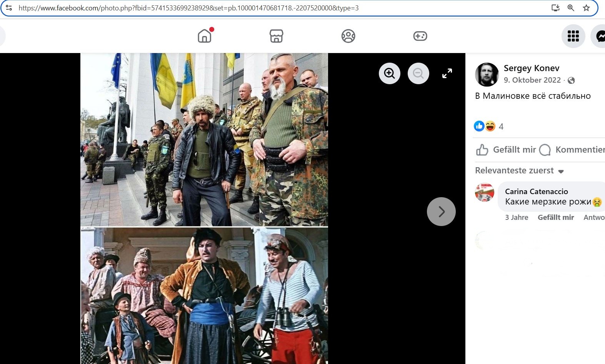Zoom in on the photo
The width and height of the screenshot is (605, 364).
(389, 73)
